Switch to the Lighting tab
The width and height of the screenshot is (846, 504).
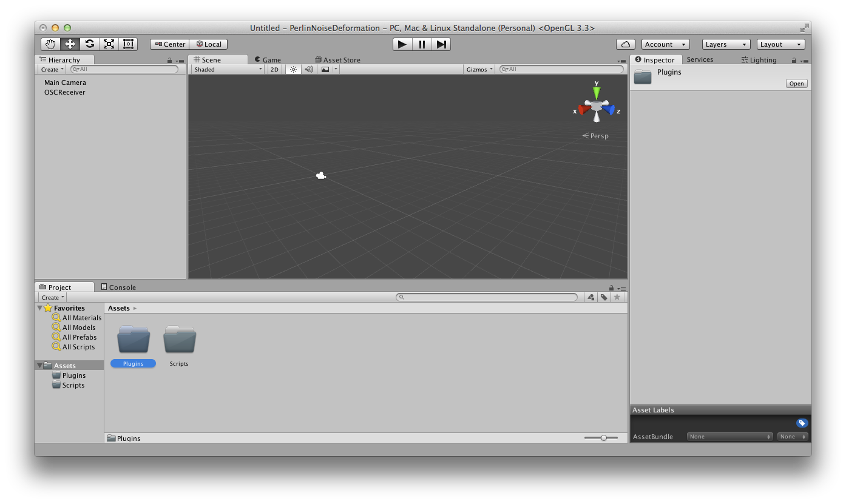point(759,59)
